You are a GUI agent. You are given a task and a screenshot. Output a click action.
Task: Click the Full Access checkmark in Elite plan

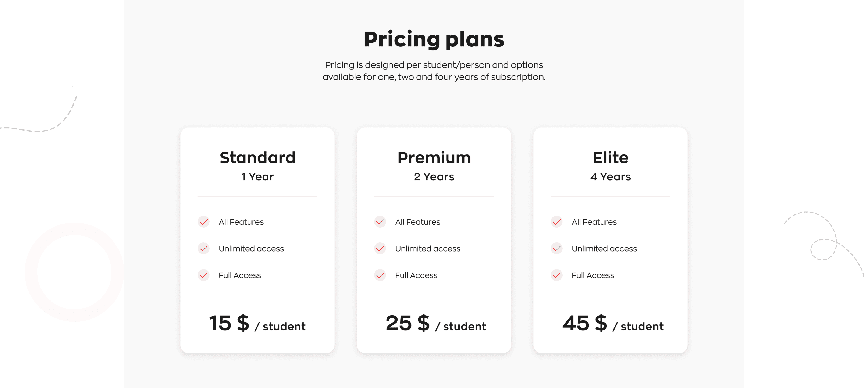click(x=557, y=275)
